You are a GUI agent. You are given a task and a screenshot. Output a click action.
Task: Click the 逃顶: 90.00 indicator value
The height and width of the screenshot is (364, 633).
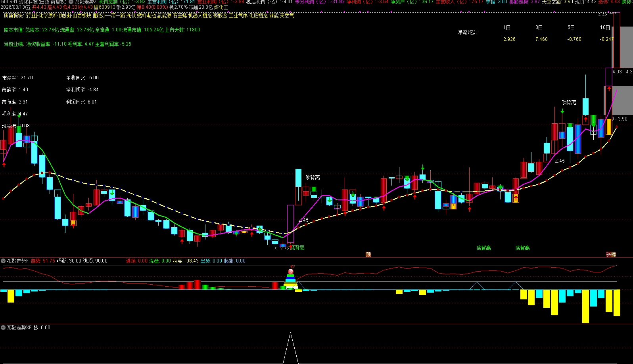click(95, 261)
